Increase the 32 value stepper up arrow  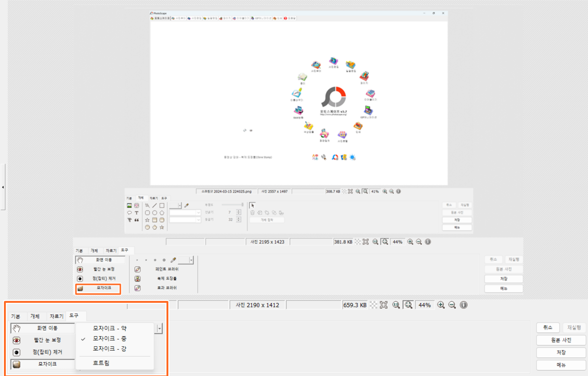pyautogui.click(x=239, y=218)
